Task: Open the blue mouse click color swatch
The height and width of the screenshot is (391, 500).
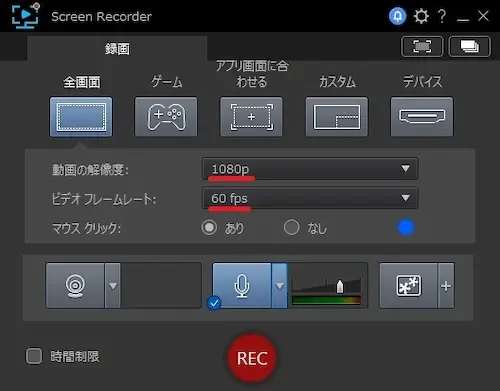Action: pos(406,228)
